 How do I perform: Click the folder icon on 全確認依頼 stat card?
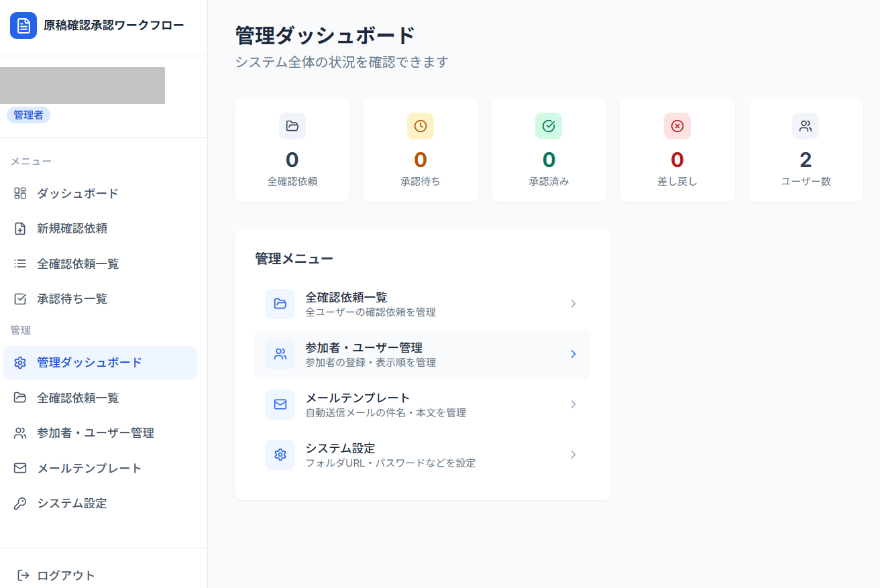click(292, 126)
